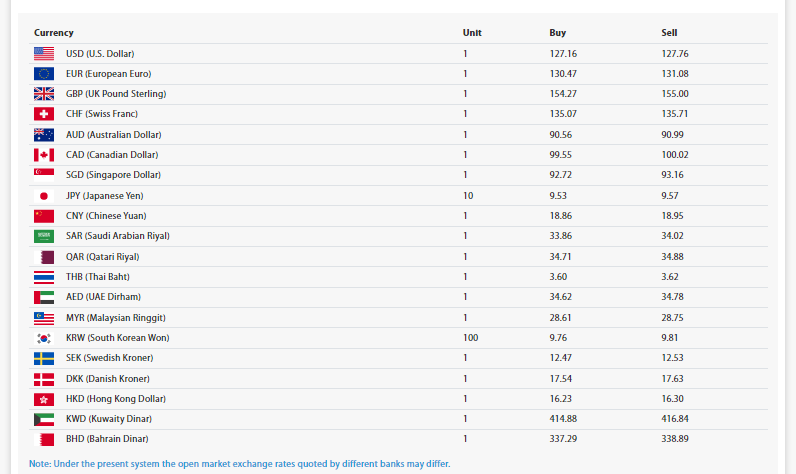Viewport: 796px width, 474px height.
Task: Click the U.S. Dollar flag icon
Action: pos(44,53)
